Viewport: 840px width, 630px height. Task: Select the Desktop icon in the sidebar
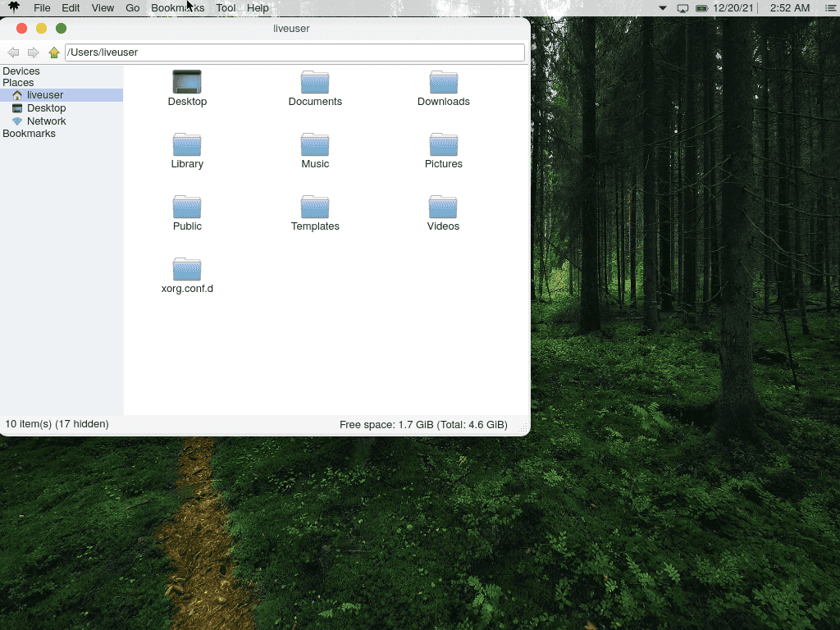pos(45,107)
